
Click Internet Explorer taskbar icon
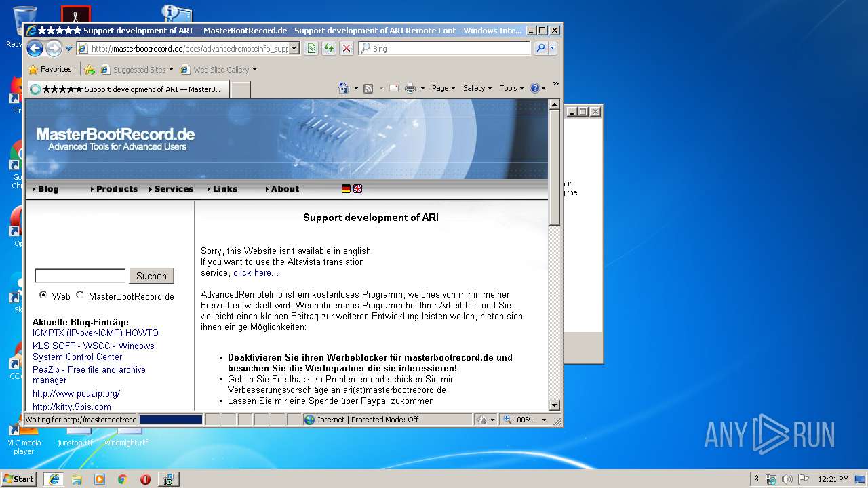tap(54, 479)
